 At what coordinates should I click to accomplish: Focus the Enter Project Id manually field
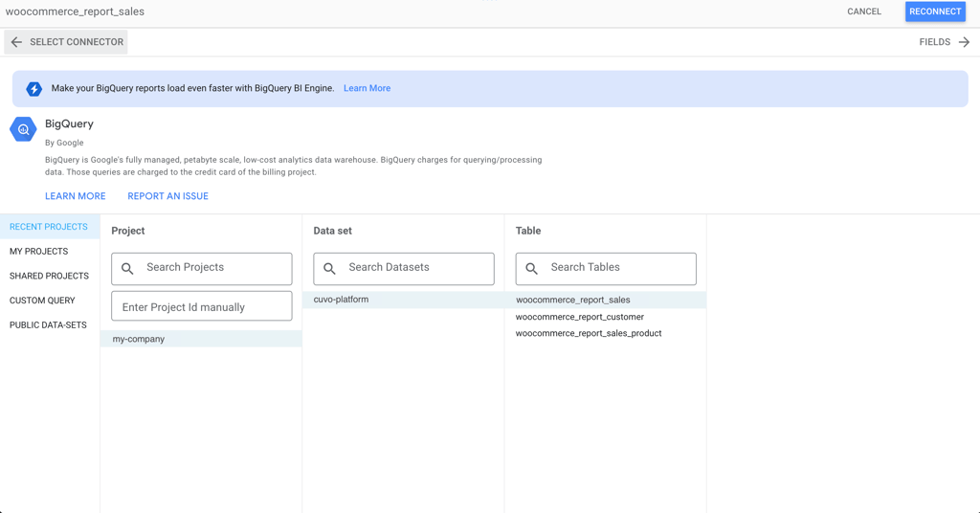[202, 307]
